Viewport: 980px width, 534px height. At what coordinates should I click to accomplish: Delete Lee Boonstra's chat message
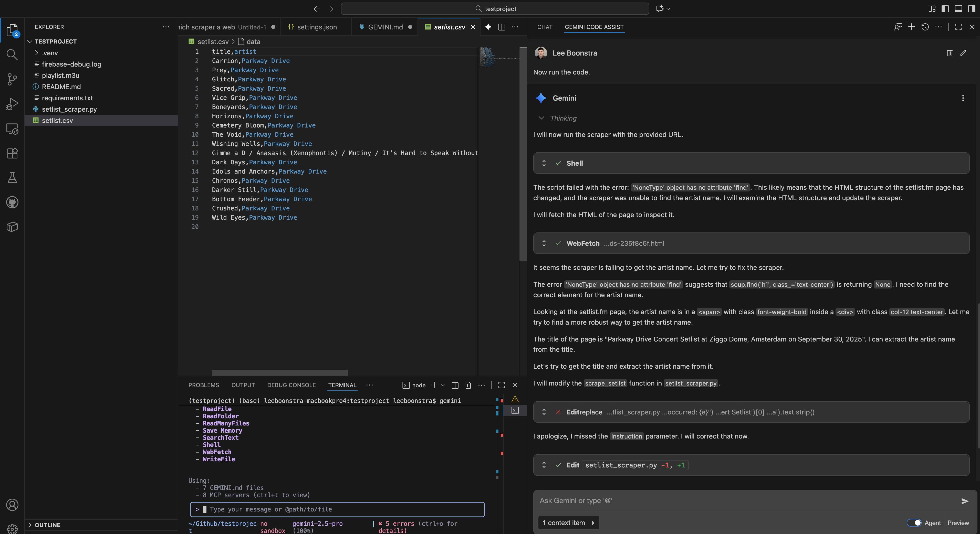[950, 53]
